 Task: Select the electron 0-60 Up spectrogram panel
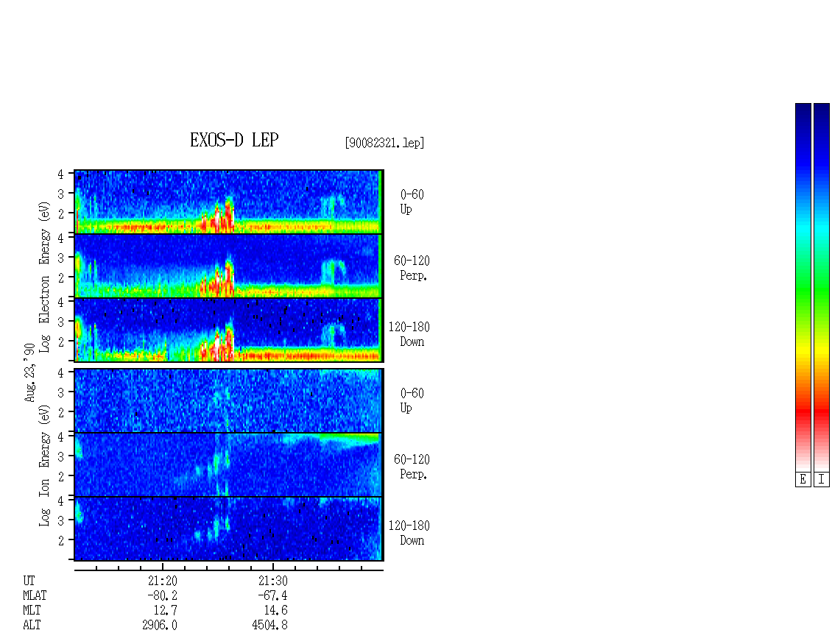[229, 202]
